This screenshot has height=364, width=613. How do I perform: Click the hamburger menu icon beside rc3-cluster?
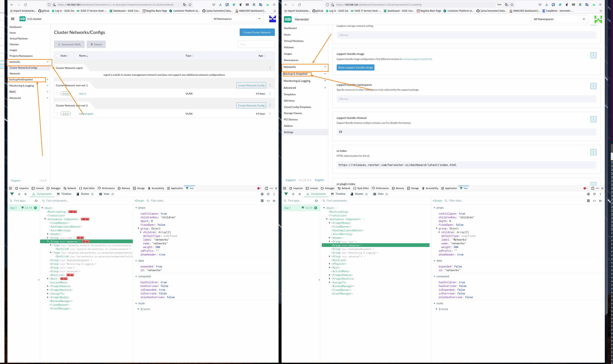pyautogui.click(x=12, y=19)
